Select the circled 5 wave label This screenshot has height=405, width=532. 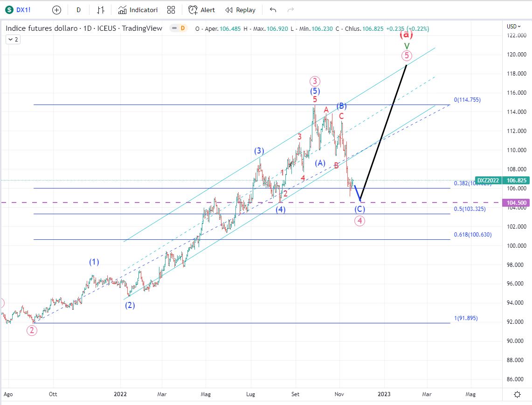(x=407, y=56)
